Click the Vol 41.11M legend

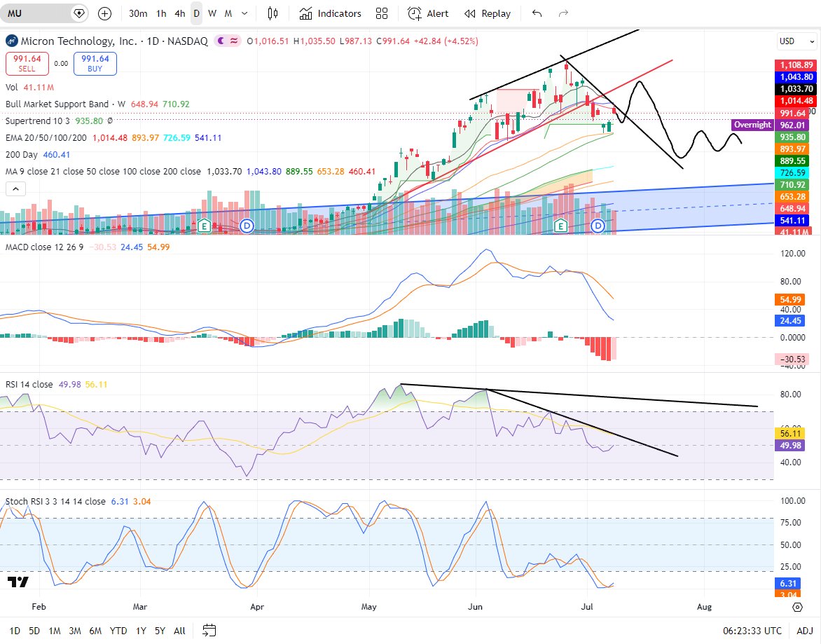click(30, 88)
